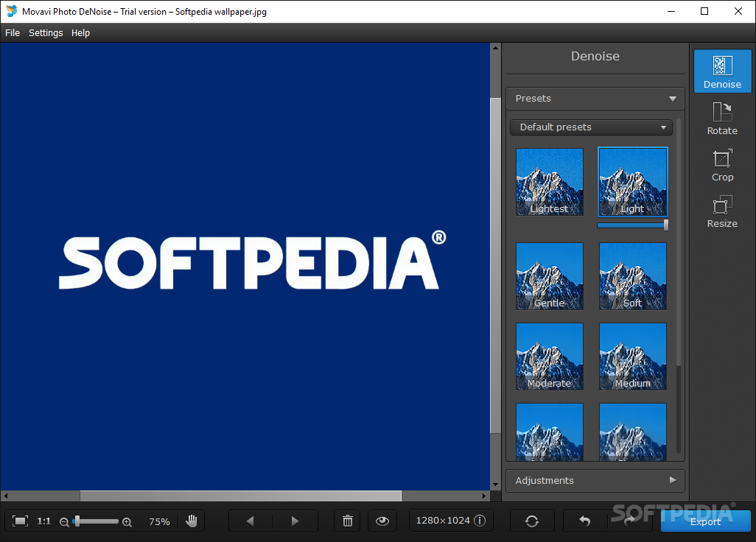Apply the Moderate preset
756x542 pixels.
550,356
